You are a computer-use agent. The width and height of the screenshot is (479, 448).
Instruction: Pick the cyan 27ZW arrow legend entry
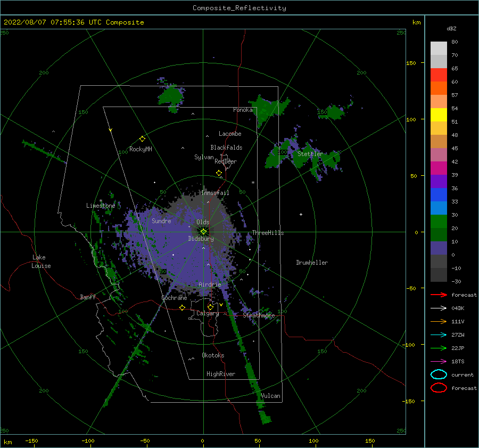click(439, 335)
